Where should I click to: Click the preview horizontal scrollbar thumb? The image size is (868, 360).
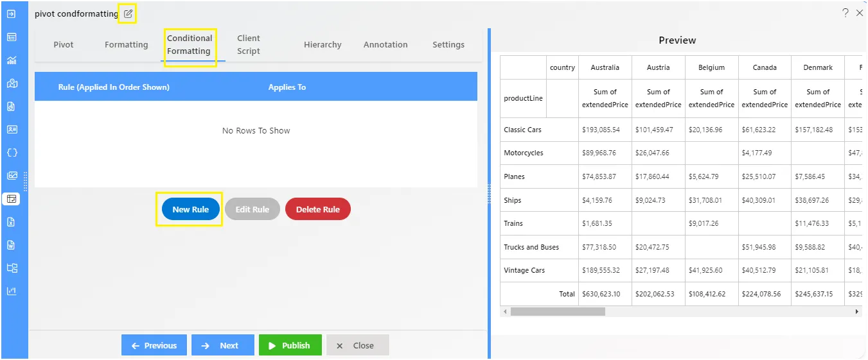tap(558, 311)
